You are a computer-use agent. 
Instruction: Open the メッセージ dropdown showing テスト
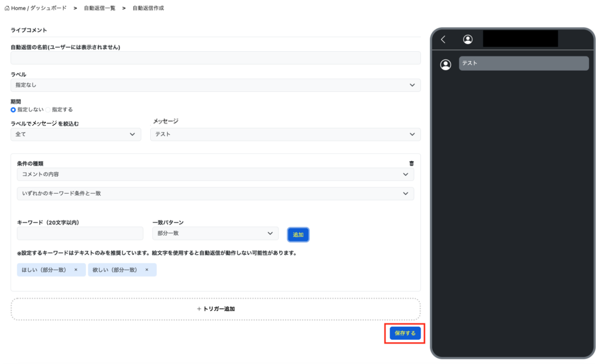pyautogui.click(x=285, y=134)
